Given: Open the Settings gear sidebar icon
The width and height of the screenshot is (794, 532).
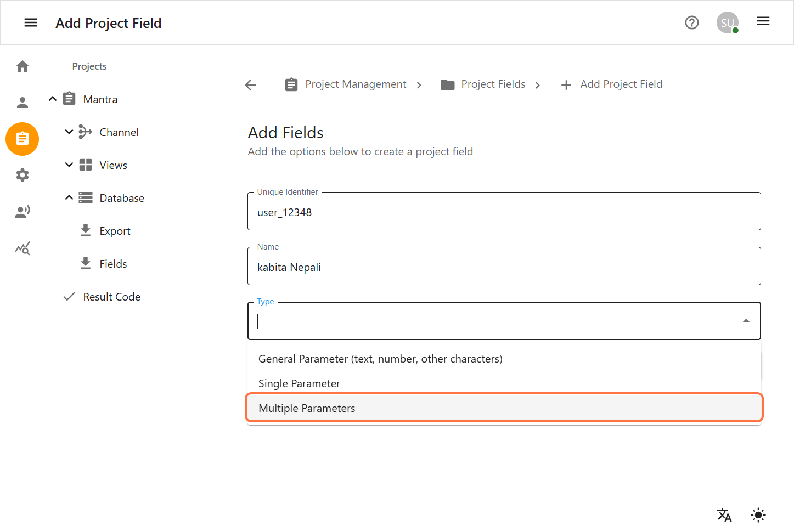Looking at the screenshot, I should pos(22,175).
